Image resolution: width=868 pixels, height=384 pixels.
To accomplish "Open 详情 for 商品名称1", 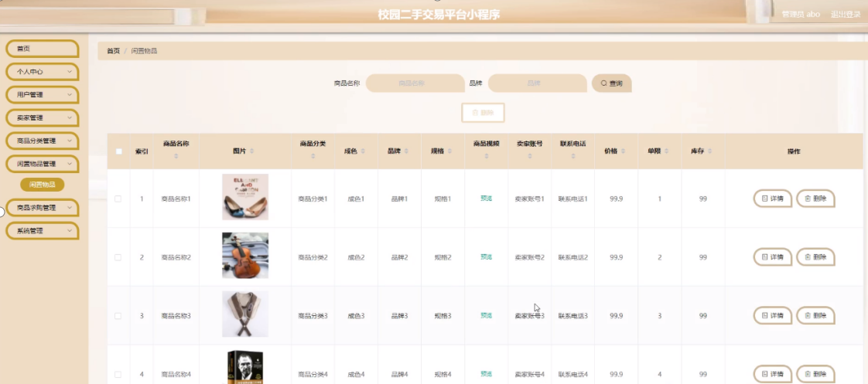I will [x=772, y=199].
